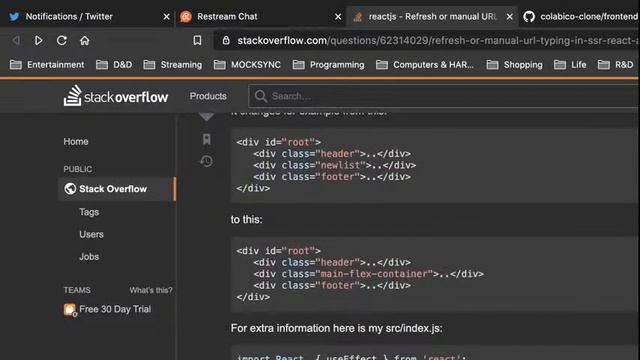
Task: Open Tags in the sidebar
Action: pyautogui.click(x=89, y=212)
